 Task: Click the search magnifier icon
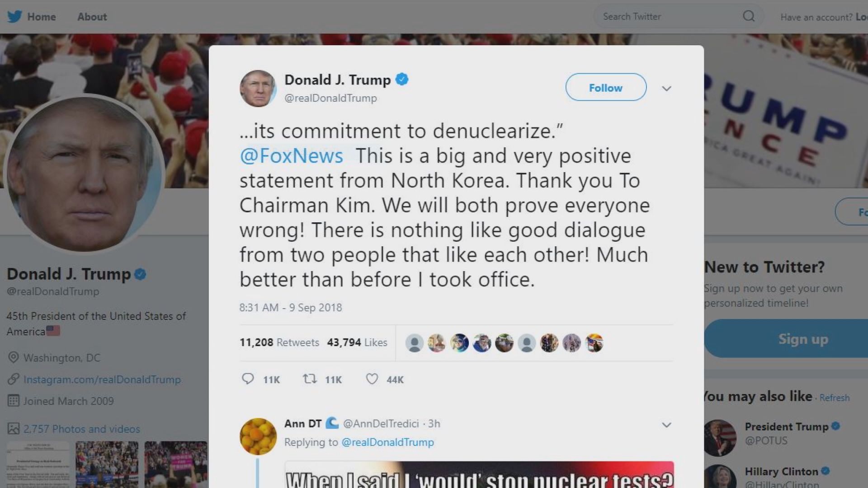(749, 16)
